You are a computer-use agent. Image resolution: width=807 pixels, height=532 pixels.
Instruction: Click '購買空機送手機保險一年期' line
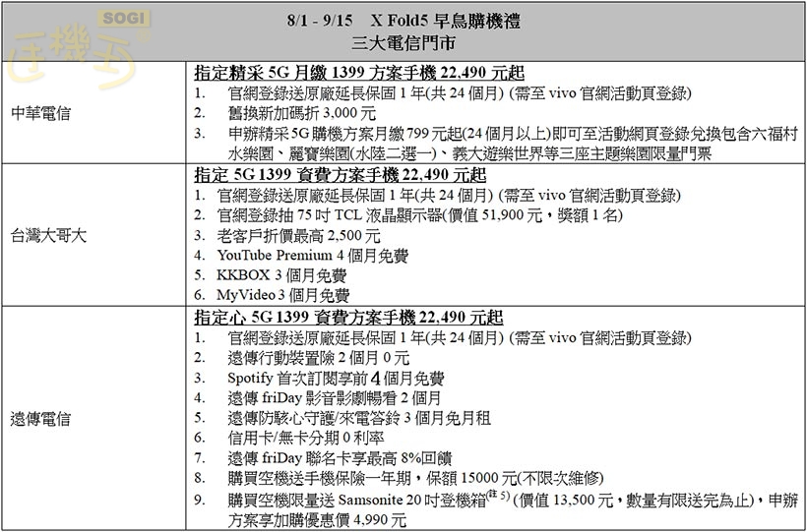pyautogui.click(x=415, y=478)
